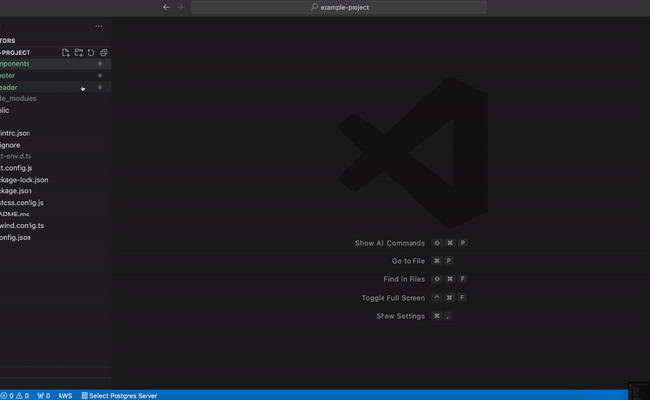Click the git status dot on components row
The width and height of the screenshot is (650, 400).
(x=100, y=64)
